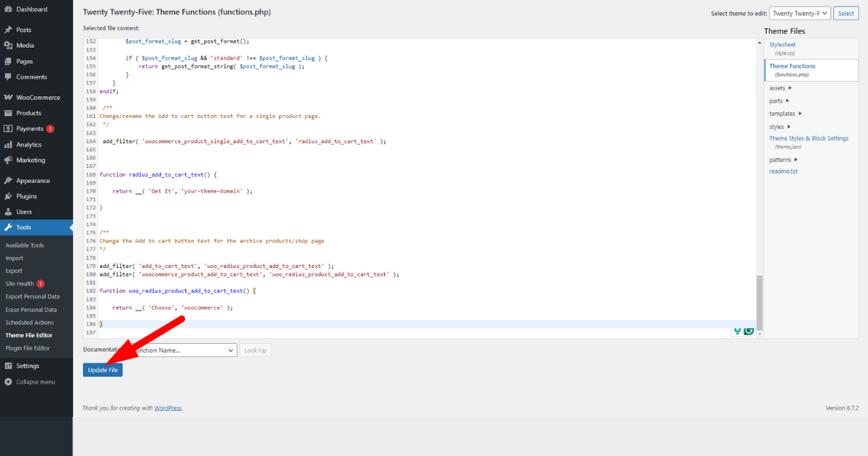
Task: Open Plugin File Editor submenu item
Action: point(27,348)
